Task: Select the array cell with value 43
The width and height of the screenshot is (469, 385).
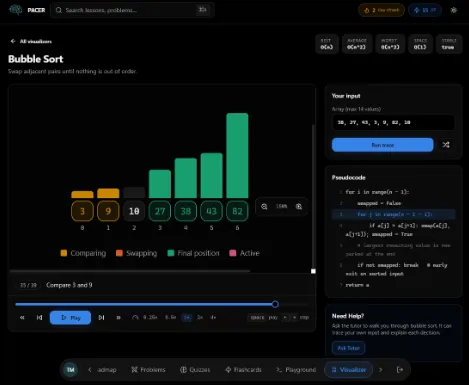Action: point(211,211)
